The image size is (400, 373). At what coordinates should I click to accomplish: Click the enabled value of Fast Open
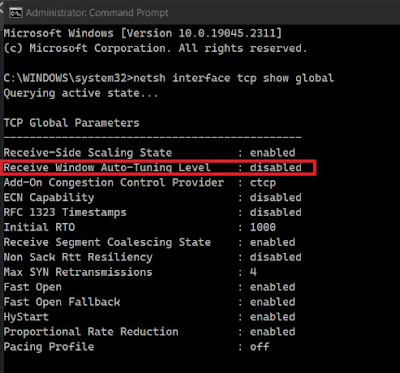(273, 287)
